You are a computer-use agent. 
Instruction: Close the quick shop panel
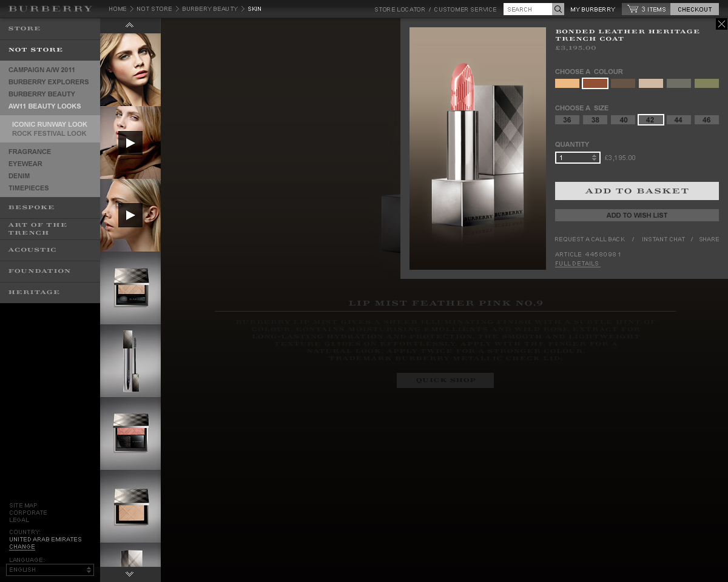(721, 24)
